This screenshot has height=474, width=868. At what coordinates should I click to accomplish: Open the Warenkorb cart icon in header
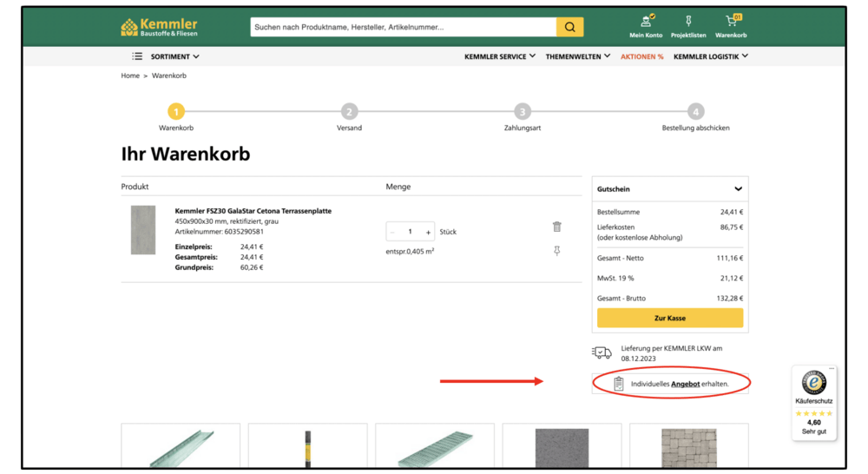tap(732, 21)
